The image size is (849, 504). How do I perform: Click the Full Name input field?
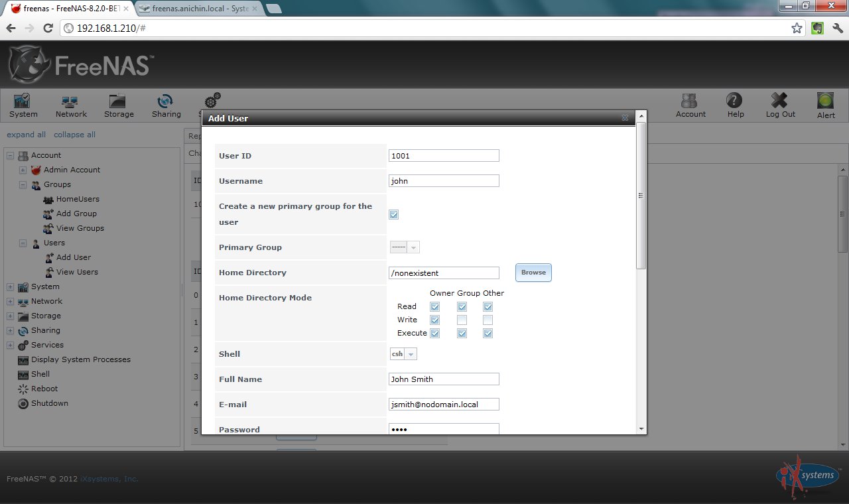point(444,379)
